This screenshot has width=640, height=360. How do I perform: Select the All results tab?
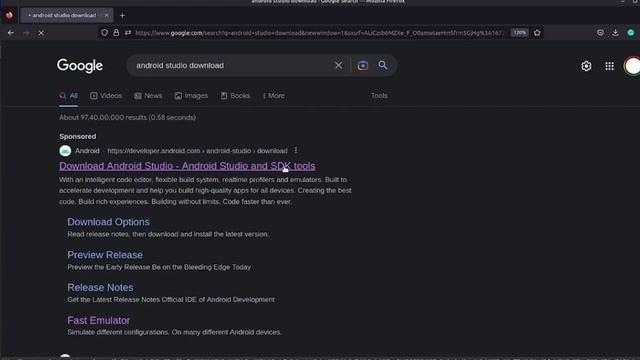click(x=69, y=96)
